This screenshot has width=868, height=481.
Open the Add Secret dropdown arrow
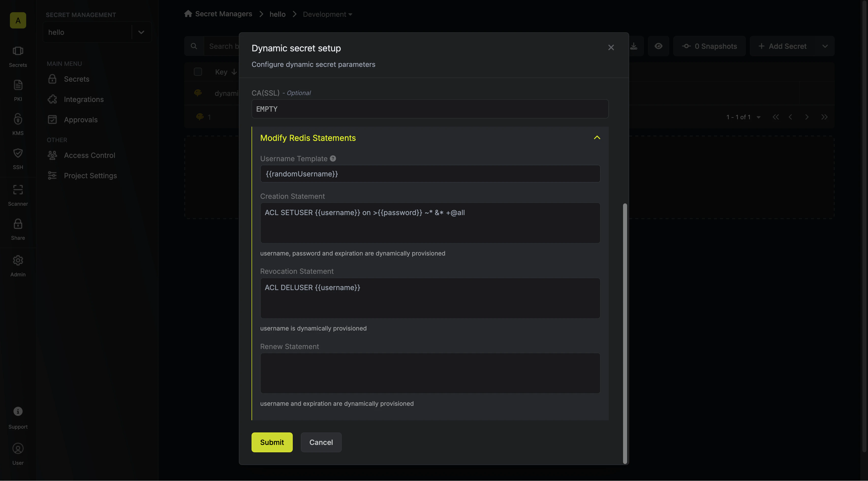pos(825,46)
